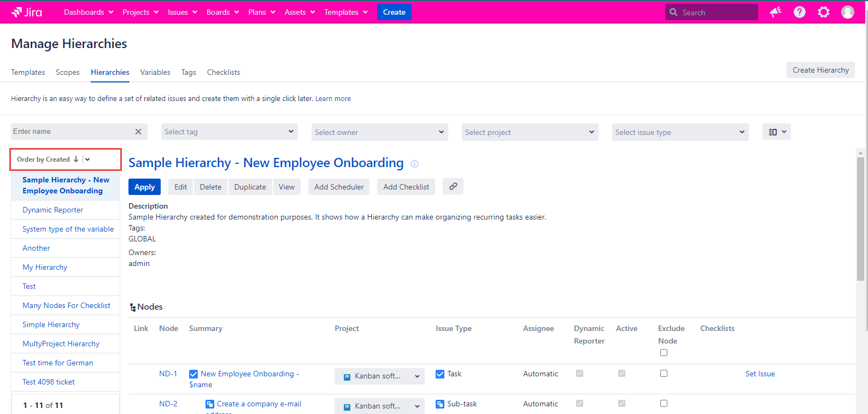Open the column view options icon
This screenshot has height=414, width=868.
point(776,132)
